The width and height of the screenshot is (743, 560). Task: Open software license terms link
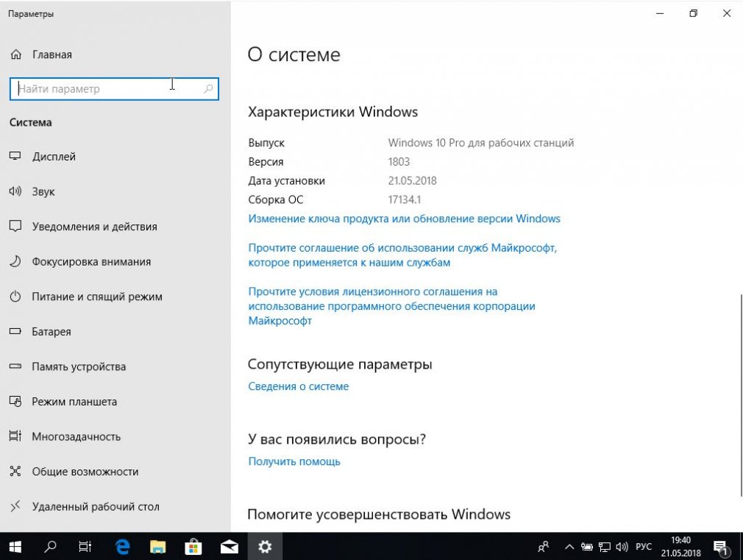click(x=391, y=306)
